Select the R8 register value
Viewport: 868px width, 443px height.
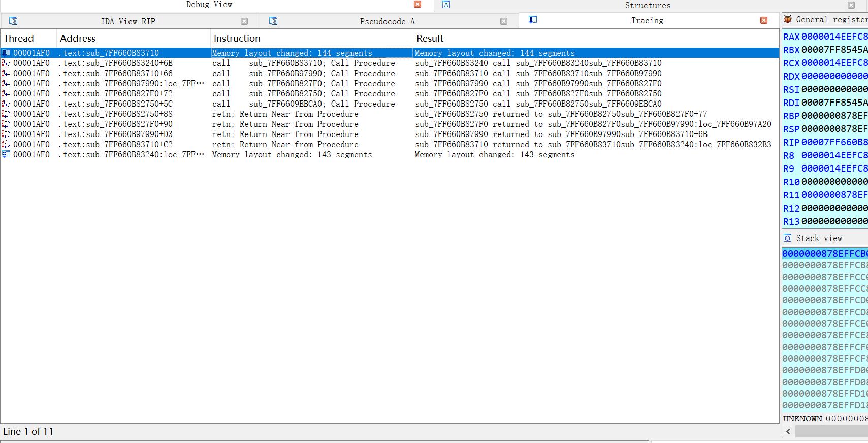pyautogui.click(x=834, y=155)
